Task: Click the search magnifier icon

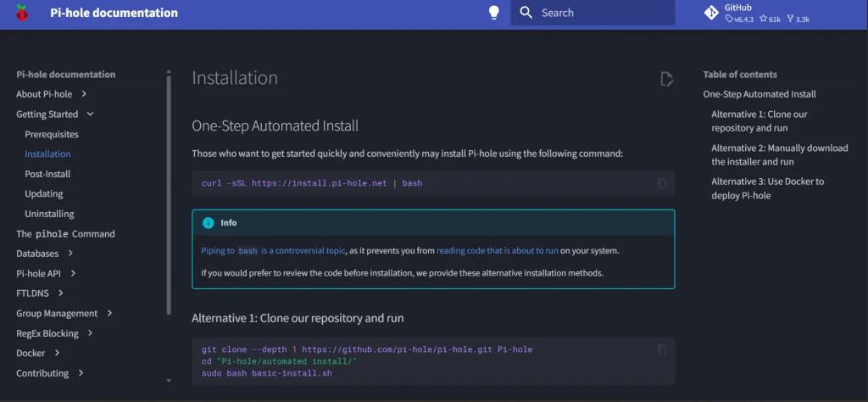Action: (526, 13)
